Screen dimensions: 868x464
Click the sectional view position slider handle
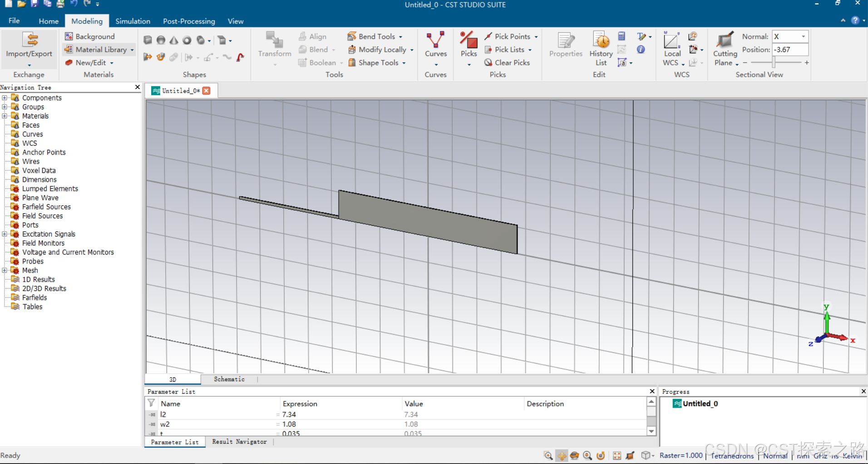(774, 63)
